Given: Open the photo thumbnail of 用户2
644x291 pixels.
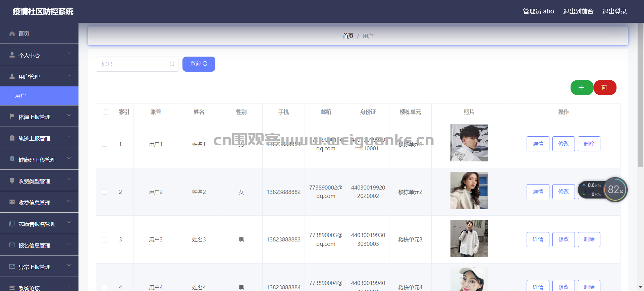Looking at the screenshot, I should (469, 191).
